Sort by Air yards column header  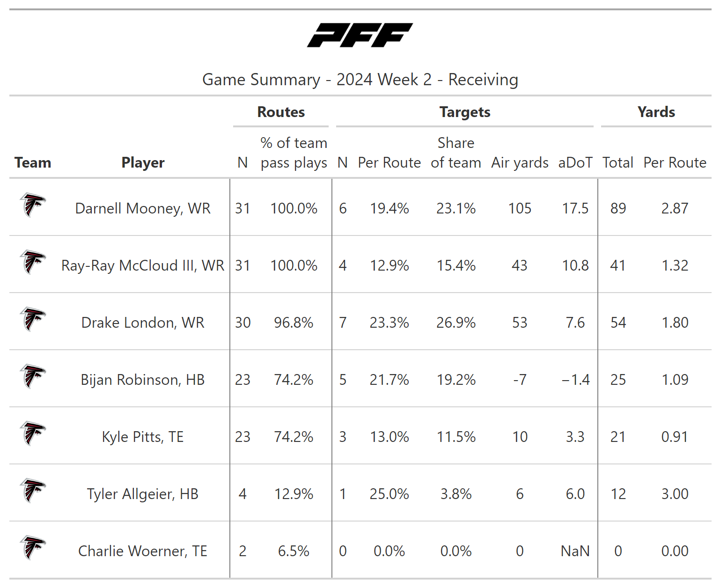[x=520, y=162]
